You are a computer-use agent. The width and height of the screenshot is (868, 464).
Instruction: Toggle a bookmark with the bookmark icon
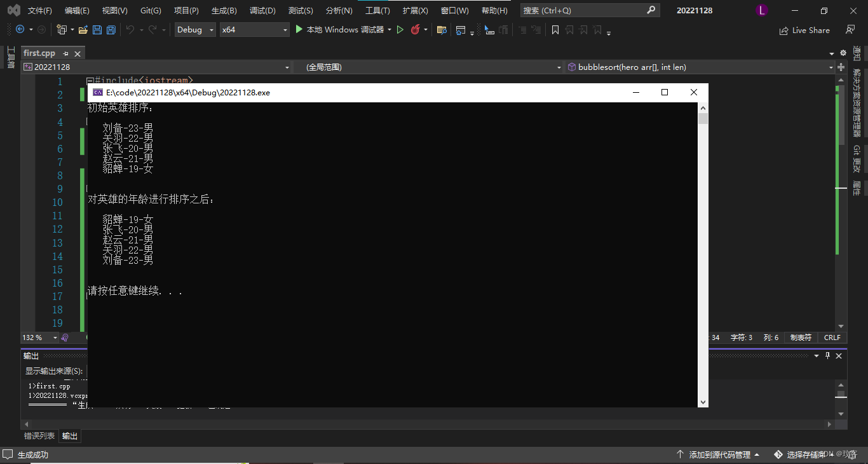555,30
